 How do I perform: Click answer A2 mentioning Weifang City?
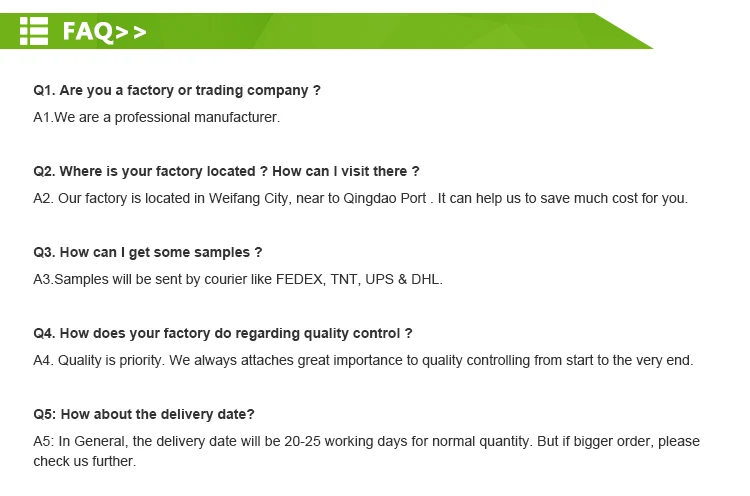(360, 198)
